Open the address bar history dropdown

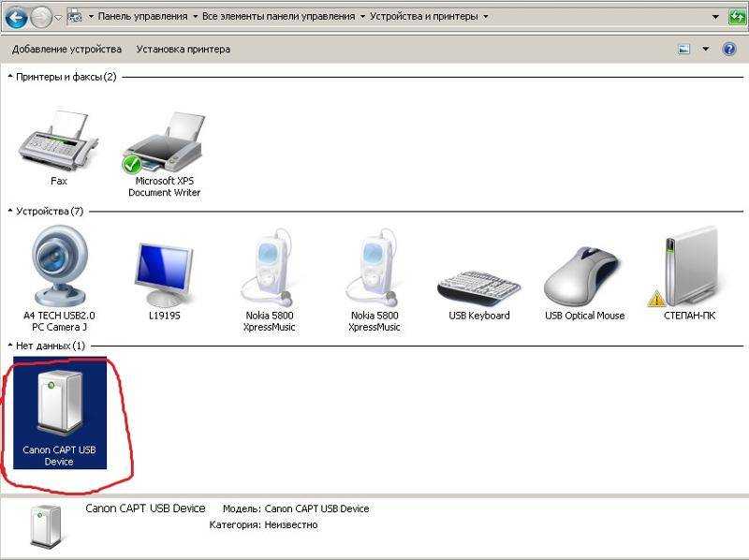coord(715,17)
